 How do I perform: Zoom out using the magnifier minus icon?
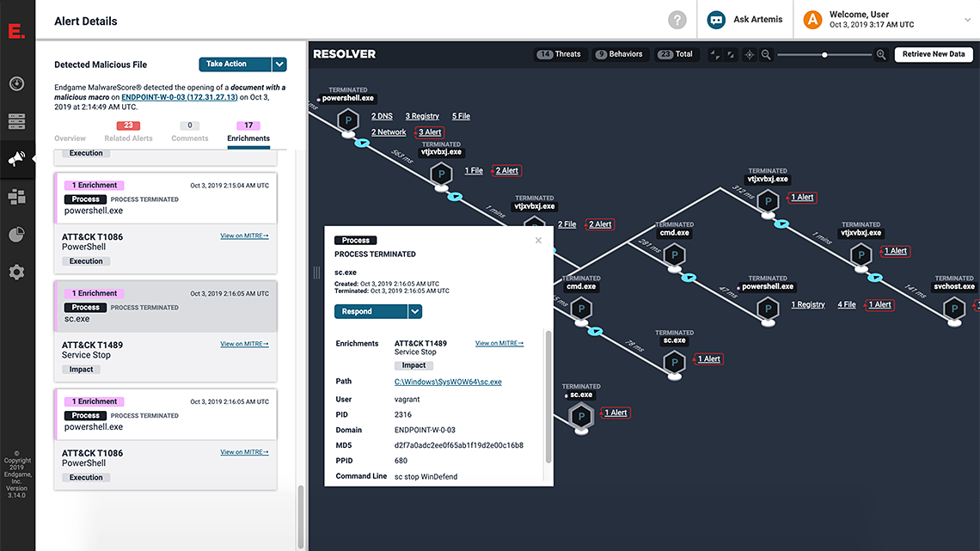766,54
